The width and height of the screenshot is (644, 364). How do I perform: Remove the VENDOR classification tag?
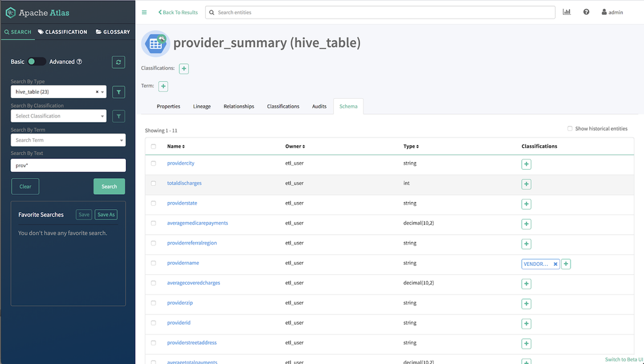tap(555, 264)
